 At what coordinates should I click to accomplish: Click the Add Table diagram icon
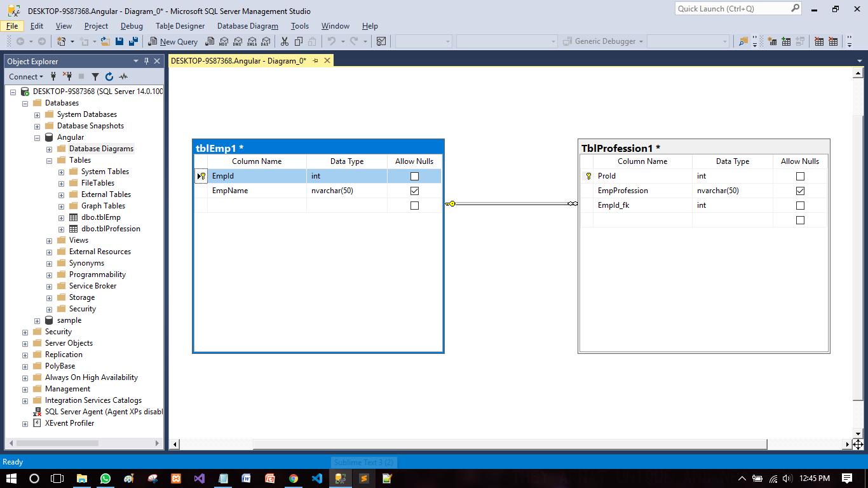786,41
